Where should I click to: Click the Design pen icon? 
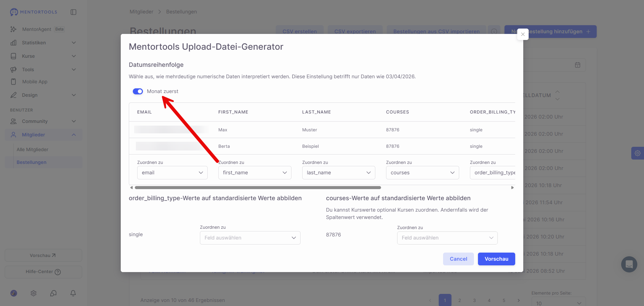coord(13,95)
